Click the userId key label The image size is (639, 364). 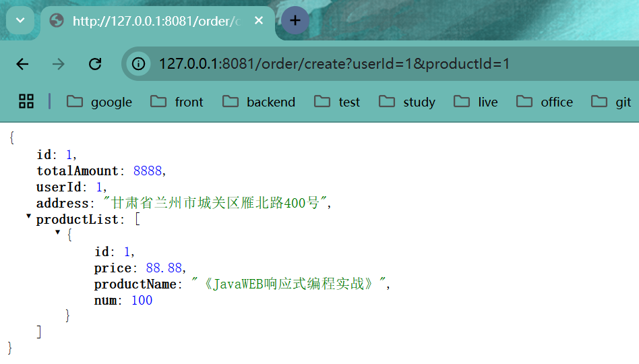tap(59, 187)
